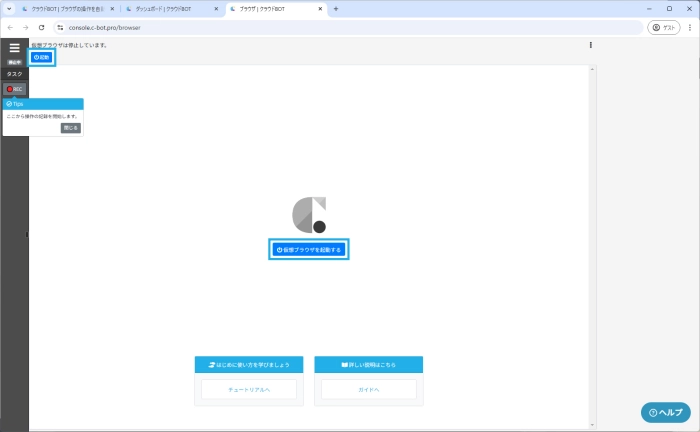Open the ゲスト profile menu

click(663, 27)
